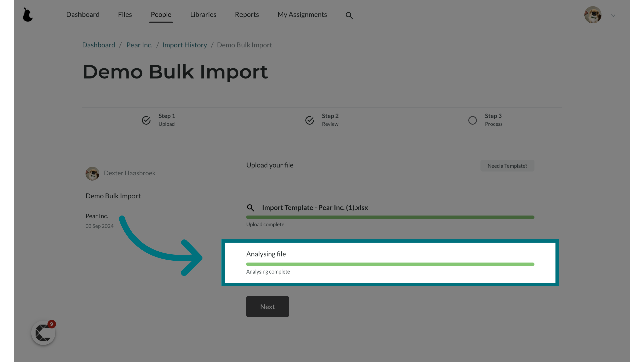The image size is (644, 362).
Task: Click the Step 1 Upload checkmark icon
Action: click(146, 120)
